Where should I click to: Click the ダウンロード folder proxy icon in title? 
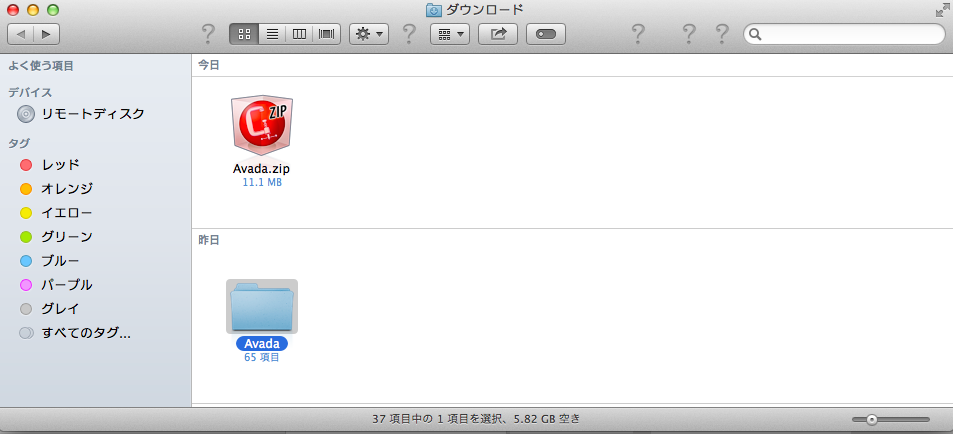tap(433, 9)
